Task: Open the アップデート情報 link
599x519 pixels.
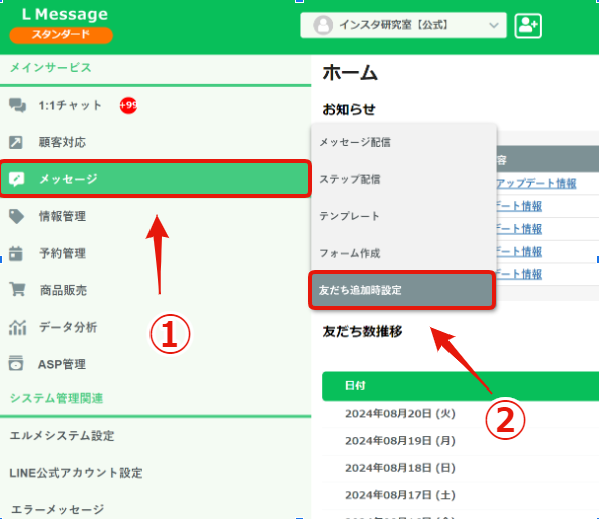Action: (x=536, y=183)
